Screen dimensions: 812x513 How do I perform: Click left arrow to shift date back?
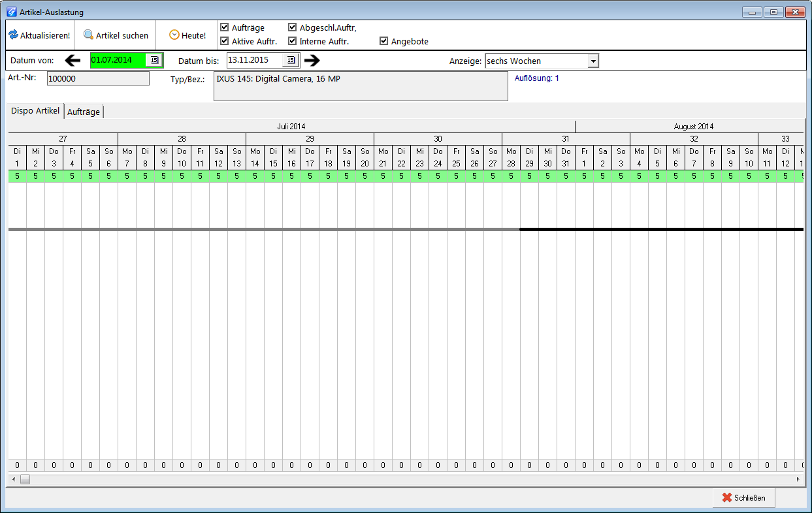point(73,60)
